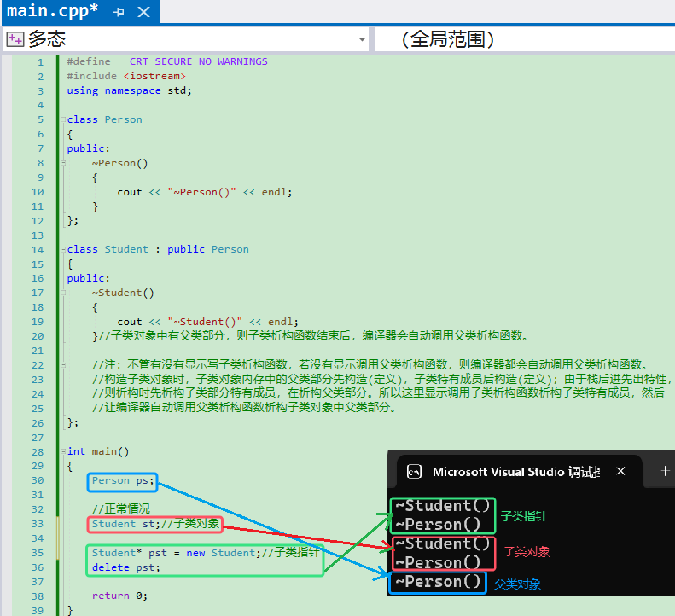
Task: Collapse the class Person block
Action: (63, 119)
